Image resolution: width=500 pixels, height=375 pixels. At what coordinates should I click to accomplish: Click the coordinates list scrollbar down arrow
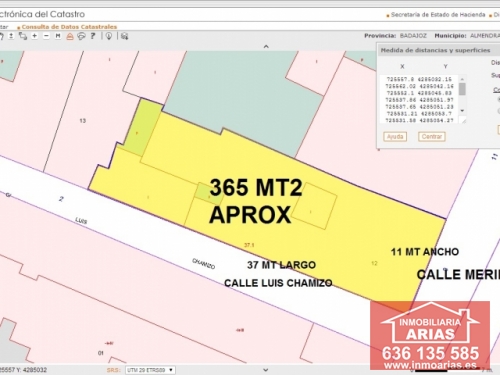click(x=462, y=110)
